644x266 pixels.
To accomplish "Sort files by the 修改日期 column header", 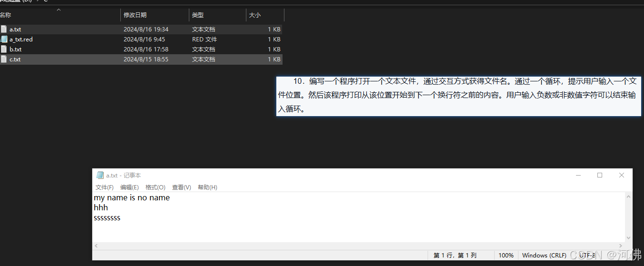I will 155,15.
